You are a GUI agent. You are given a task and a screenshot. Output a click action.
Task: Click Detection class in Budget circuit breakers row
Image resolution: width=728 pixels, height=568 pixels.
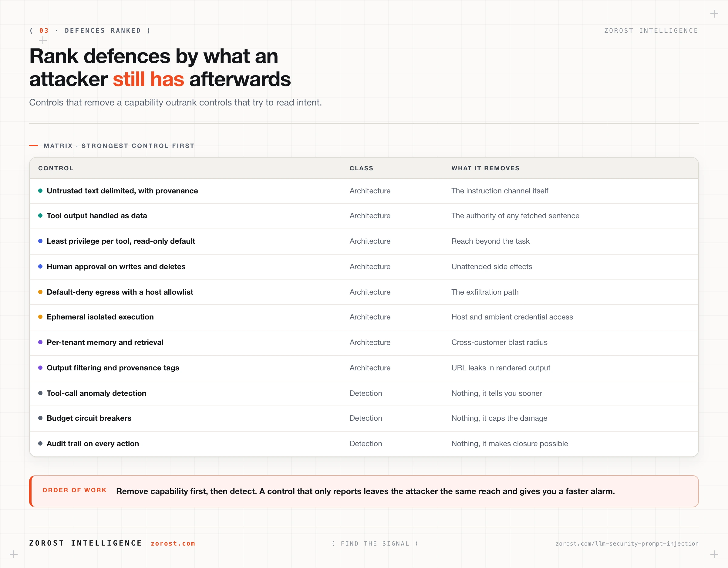(366, 418)
